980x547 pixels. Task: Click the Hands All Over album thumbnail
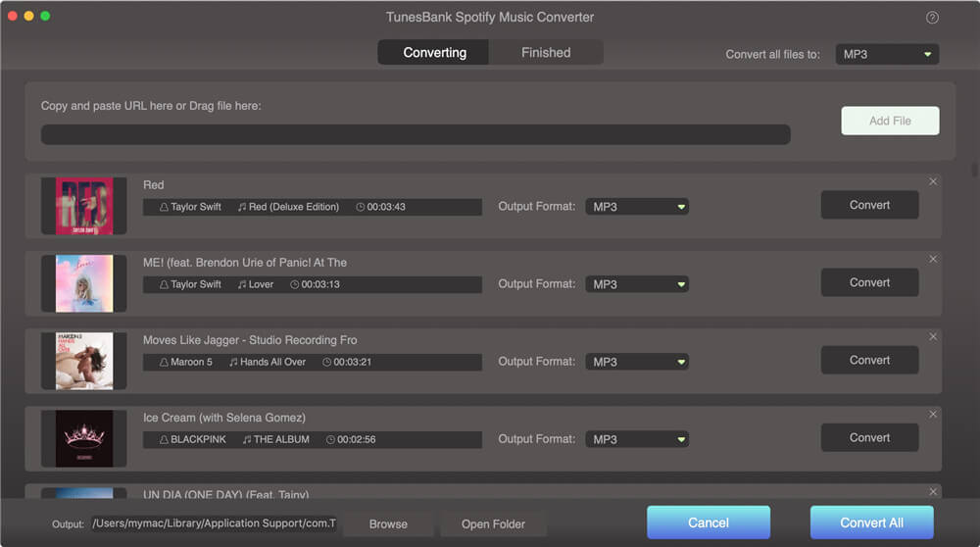click(84, 361)
